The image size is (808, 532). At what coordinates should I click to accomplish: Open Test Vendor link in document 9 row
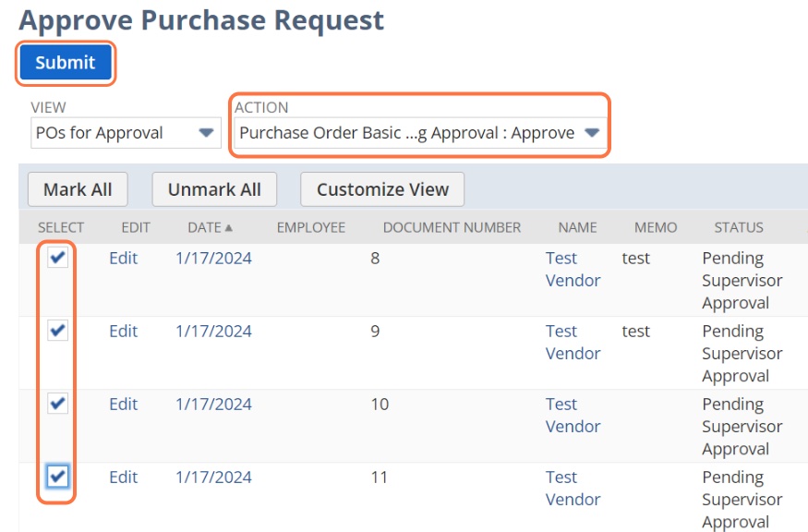coord(572,342)
